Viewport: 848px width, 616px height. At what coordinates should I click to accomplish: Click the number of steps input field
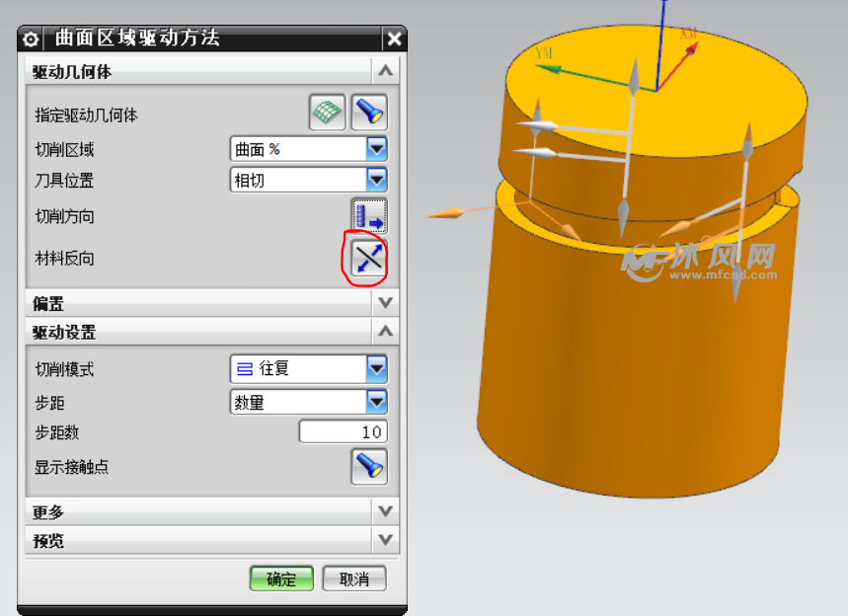(343, 432)
